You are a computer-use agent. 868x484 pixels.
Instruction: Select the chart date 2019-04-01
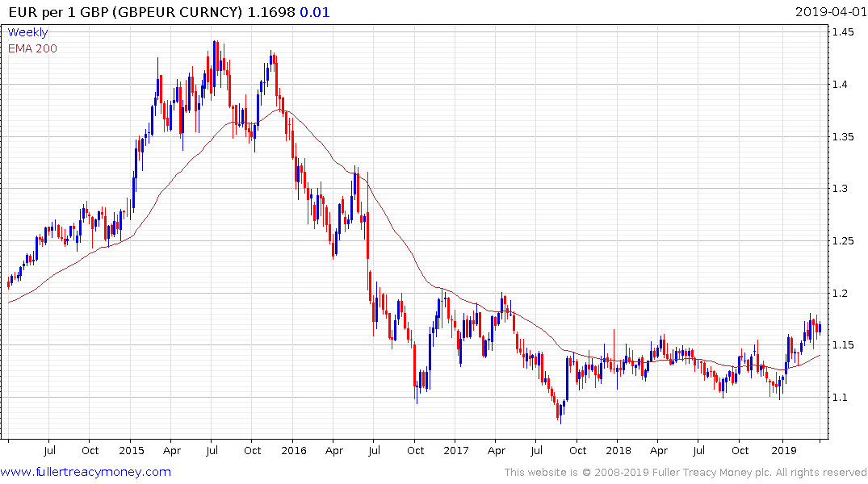pos(831,12)
